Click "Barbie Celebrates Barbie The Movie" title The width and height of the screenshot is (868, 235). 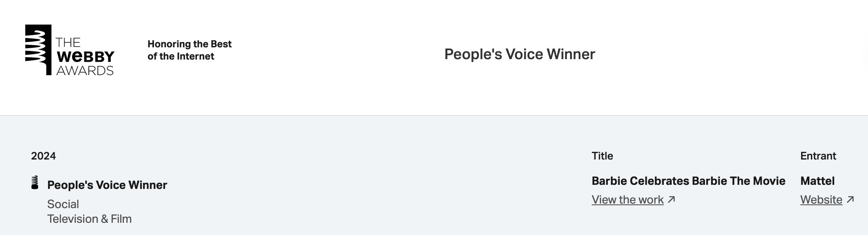688,181
